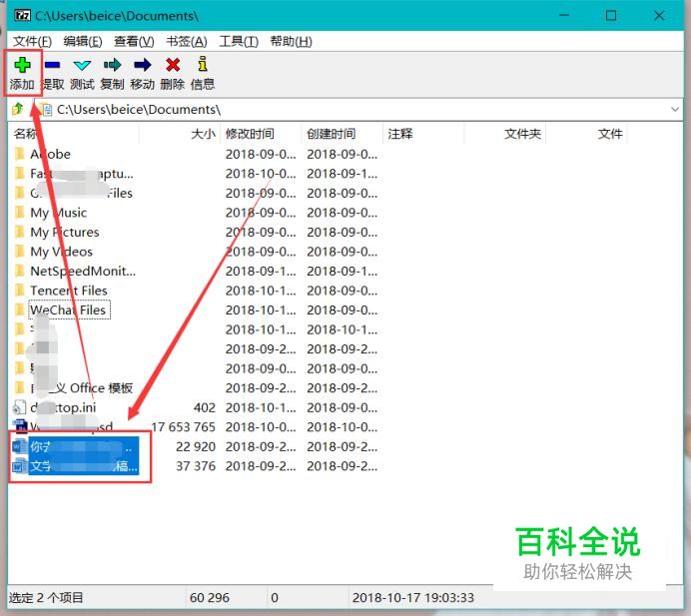Close the 7-Zip window

click(x=659, y=16)
